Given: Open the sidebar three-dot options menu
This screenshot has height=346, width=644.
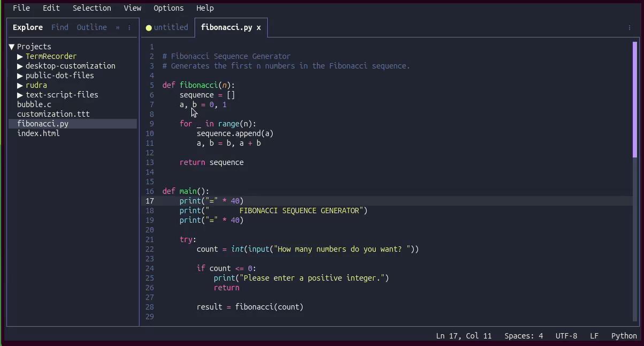Looking at the screenshot, I should point(129,27).
